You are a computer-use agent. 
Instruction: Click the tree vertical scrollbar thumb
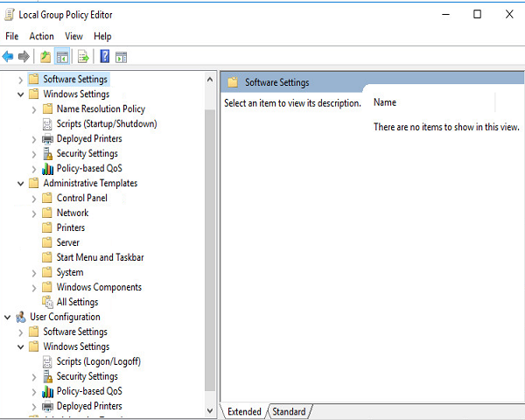[210, 250]
